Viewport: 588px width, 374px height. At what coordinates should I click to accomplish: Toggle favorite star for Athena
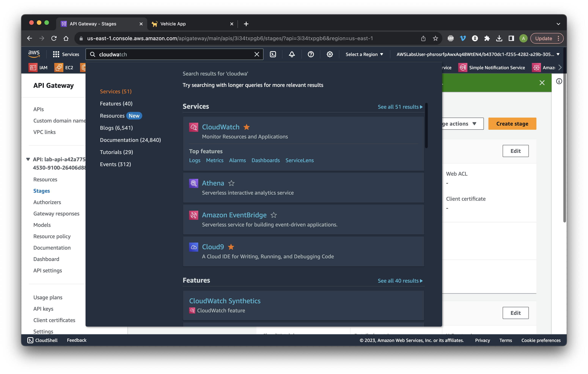231,183
